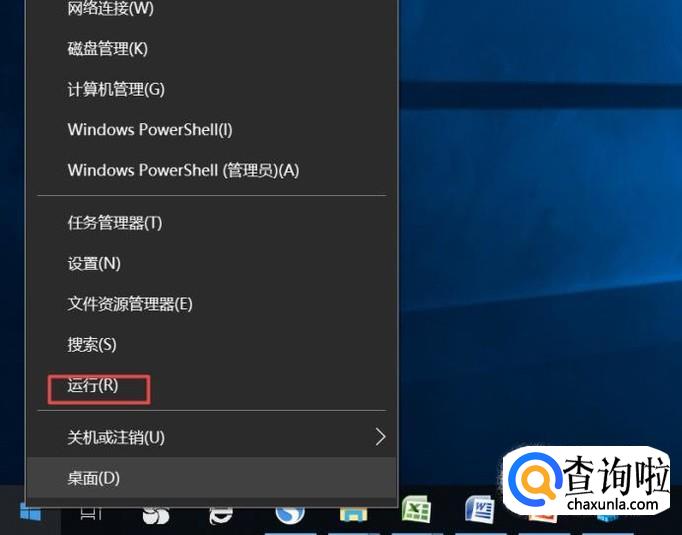This screenshot has width=682, height=535.
Task: Open 磁盘管理(K) from the menu
Action: click(107, 49)
